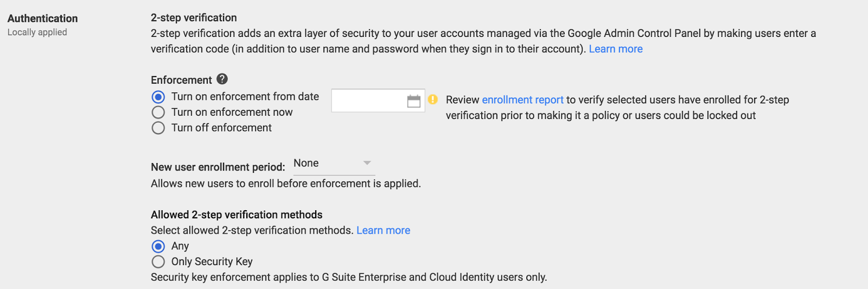This screenshot has height=289, width=868.
Task: Follow the "enrollment report" link
Action: click(x=522, y=100)
